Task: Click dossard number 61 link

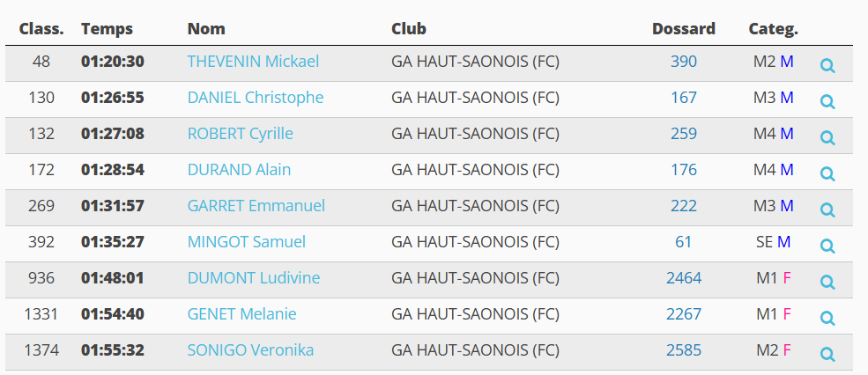Action: (684, 242)
